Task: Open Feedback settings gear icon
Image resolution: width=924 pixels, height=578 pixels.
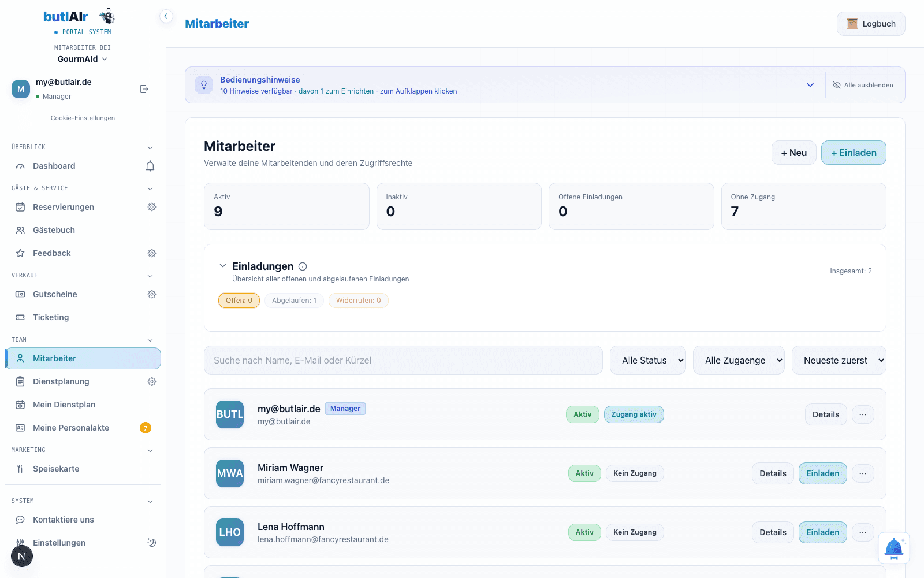Action: pos(152,253)
